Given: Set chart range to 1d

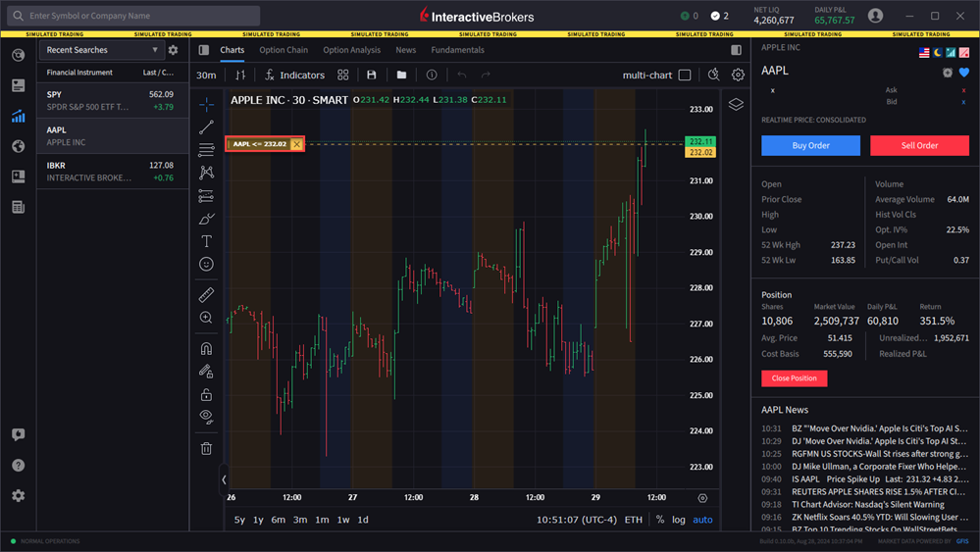Looking at the screenshot, I should point(363,520).
